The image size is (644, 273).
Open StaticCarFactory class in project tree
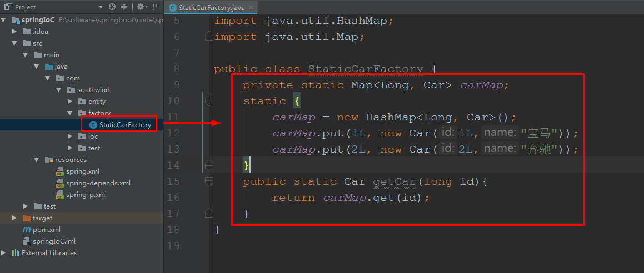coord(125,125)
